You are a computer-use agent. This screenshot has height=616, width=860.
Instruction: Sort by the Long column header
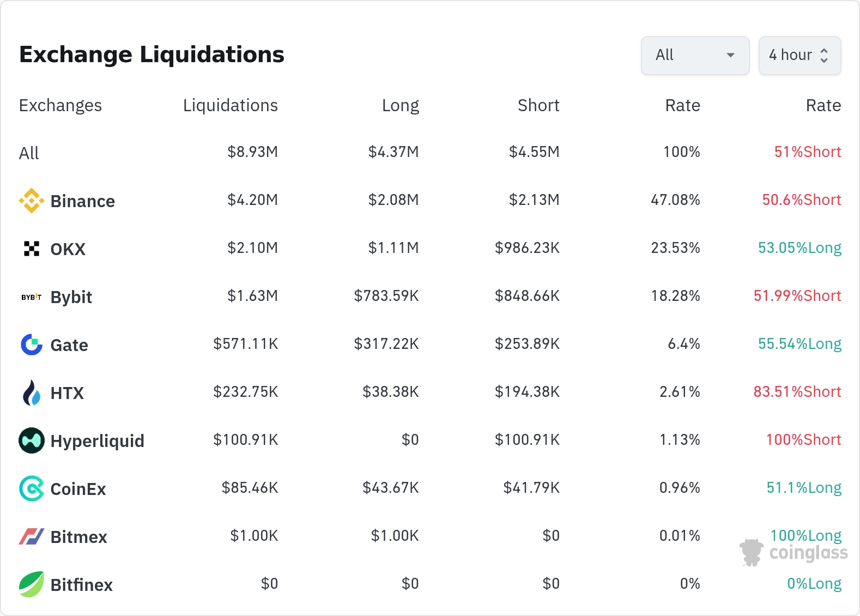pyautogui.click(x=400, y=105)
